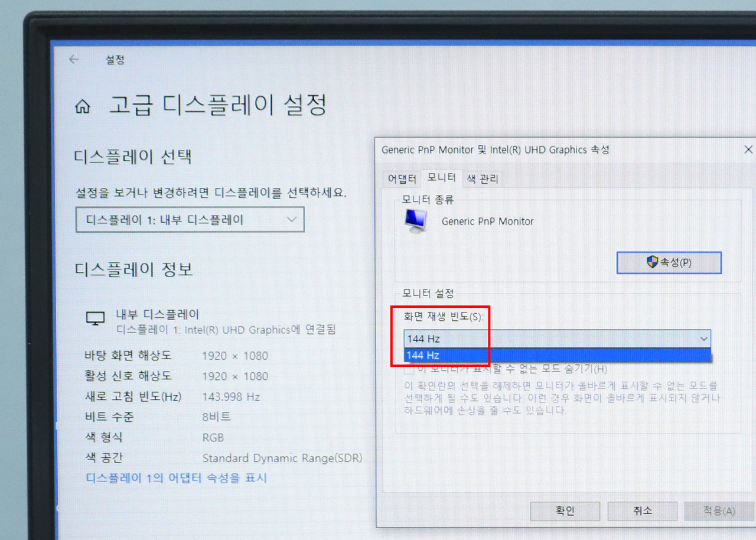Click the 적용(A) button
Viewport: 756px width, 540px height.
(x=718, y=511)
